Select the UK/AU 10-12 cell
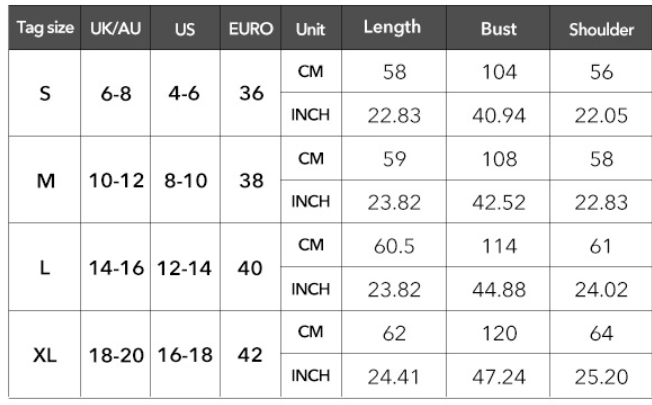 click(x=116, y=180)
